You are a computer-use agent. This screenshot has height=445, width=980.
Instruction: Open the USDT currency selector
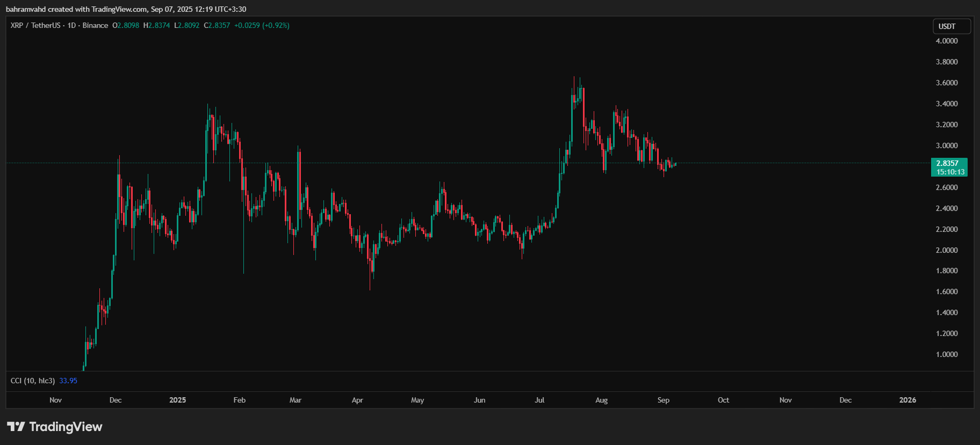pyautogui.click(x=951, y=26)
